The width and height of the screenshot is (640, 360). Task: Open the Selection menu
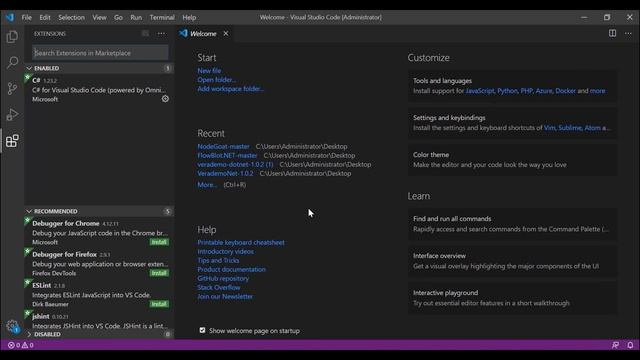(71, 17)
